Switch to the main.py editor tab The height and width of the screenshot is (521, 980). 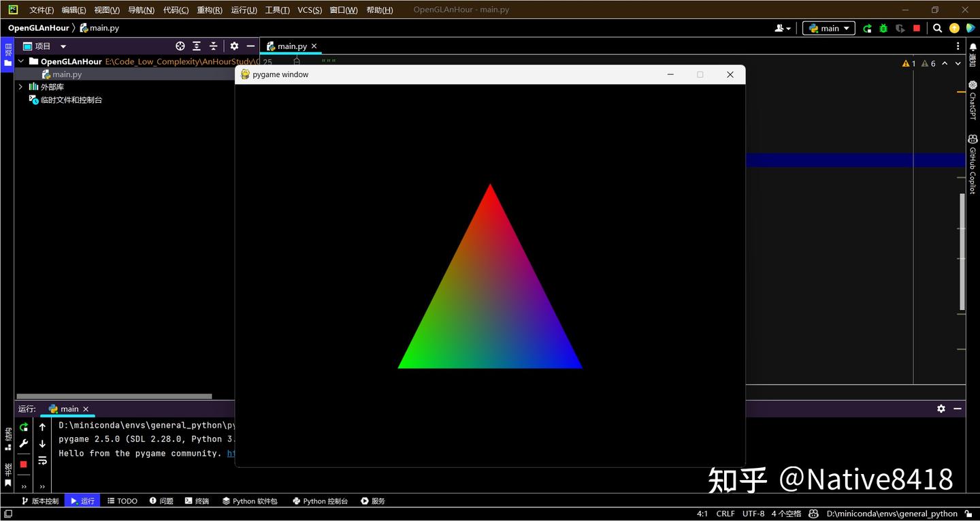click(291, 46)
